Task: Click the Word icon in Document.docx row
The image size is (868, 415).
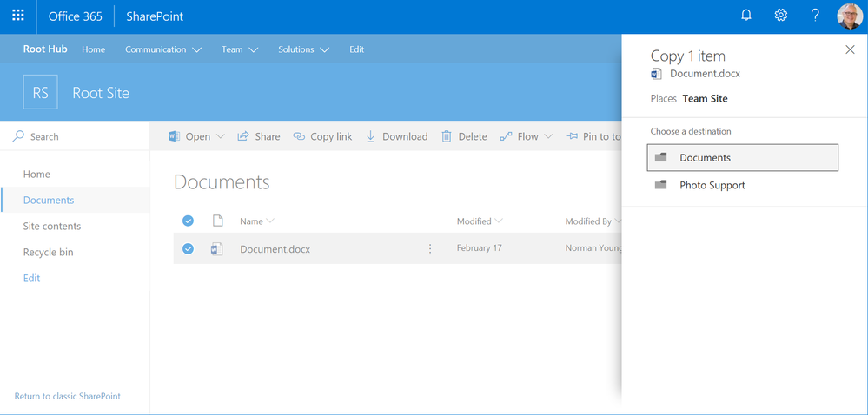Action: click(x=216, y=249)
